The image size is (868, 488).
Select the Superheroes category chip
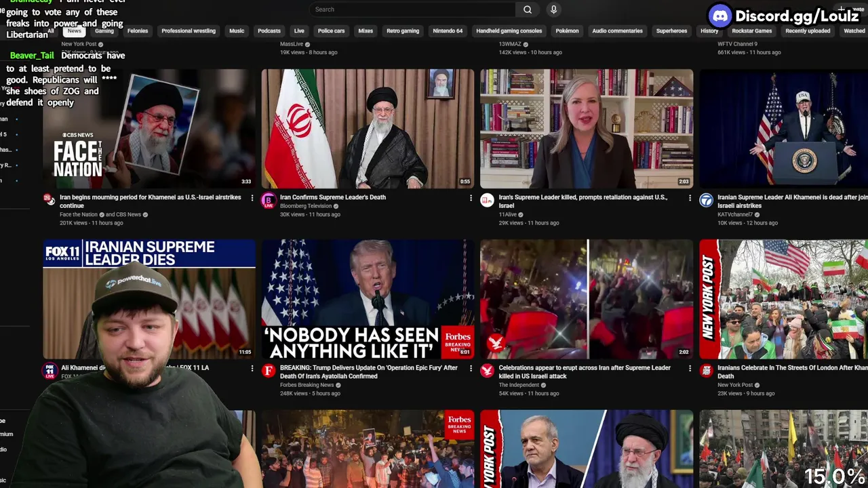(671, 31)
